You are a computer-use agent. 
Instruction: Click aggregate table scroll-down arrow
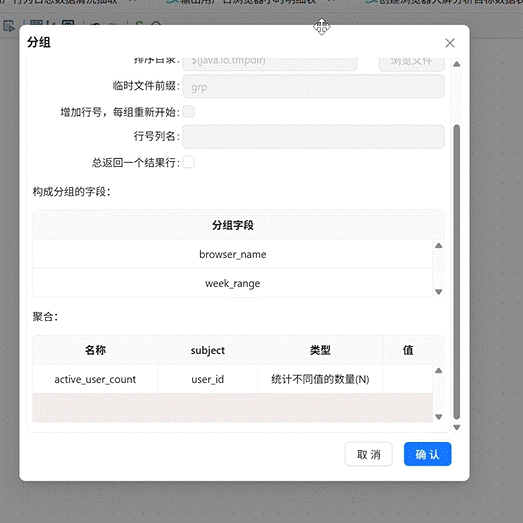click(x=439, y=417)
